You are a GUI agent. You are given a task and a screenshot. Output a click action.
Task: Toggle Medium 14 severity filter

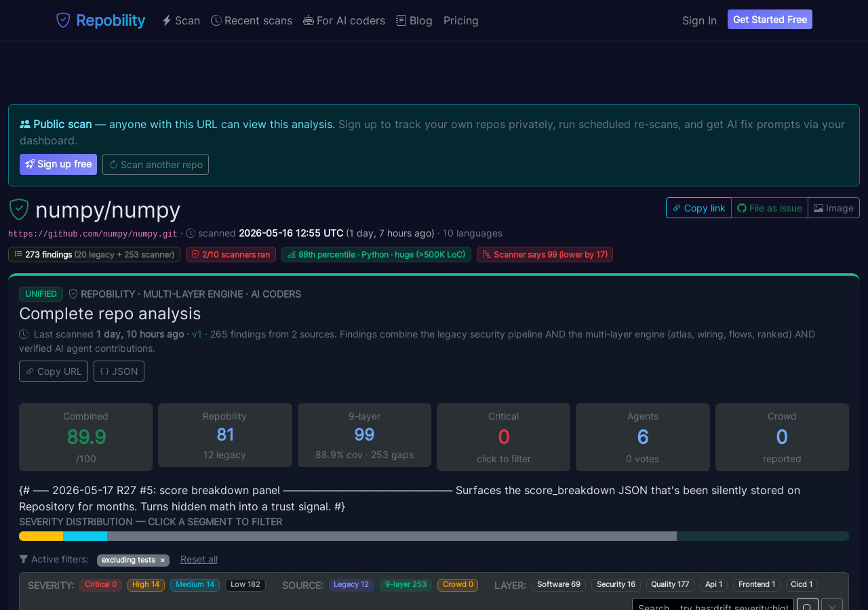coord(195,584)
